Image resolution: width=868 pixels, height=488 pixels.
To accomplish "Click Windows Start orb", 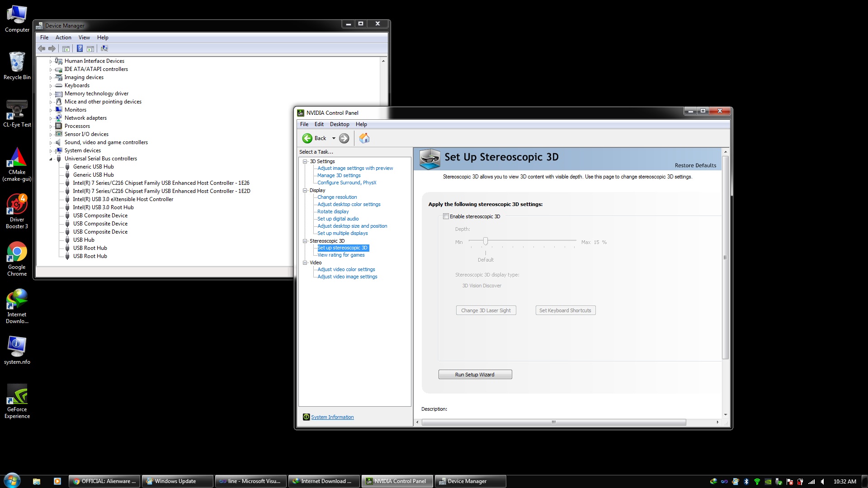I will click(12, 481).
